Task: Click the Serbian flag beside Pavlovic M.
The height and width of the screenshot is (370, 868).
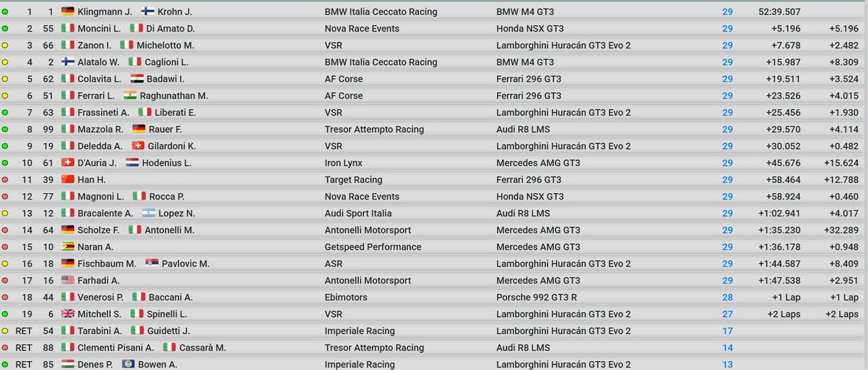Action: [x=152, y=264]
